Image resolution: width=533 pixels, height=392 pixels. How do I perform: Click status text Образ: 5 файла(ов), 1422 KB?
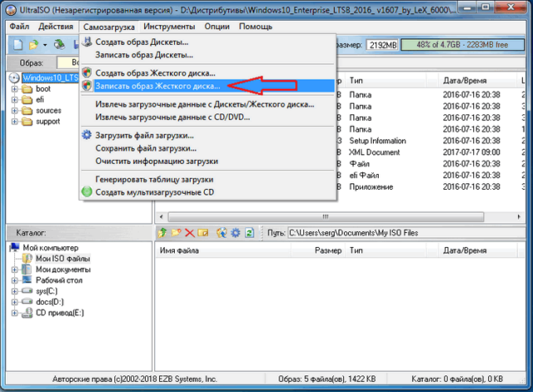(327, 379)
